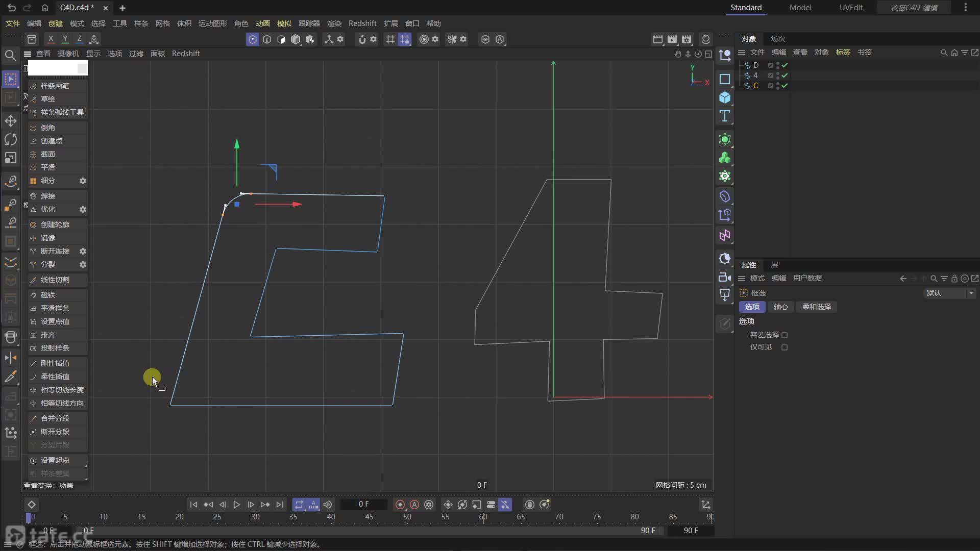
Task: Open Attributes manager hamburger menu
Action: tap(742, 279)
